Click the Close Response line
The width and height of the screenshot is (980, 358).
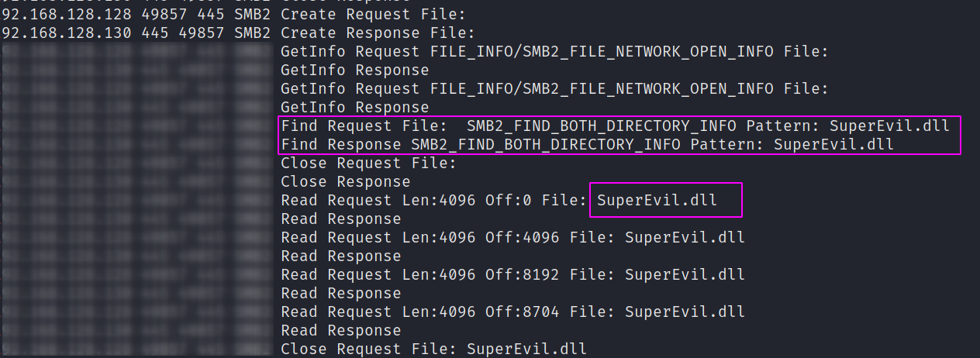(345, 182)
